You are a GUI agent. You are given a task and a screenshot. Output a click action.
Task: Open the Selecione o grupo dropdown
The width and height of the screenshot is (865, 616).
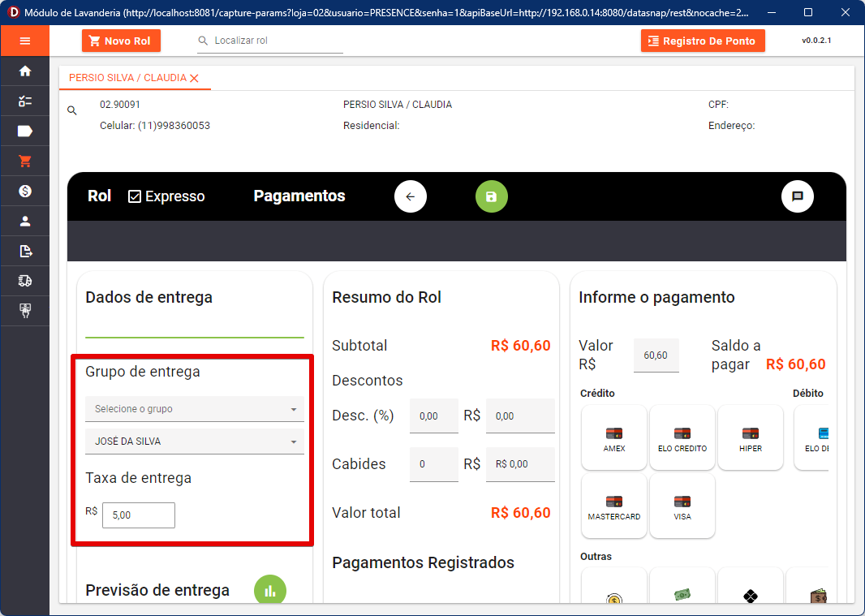pos(195,409)
